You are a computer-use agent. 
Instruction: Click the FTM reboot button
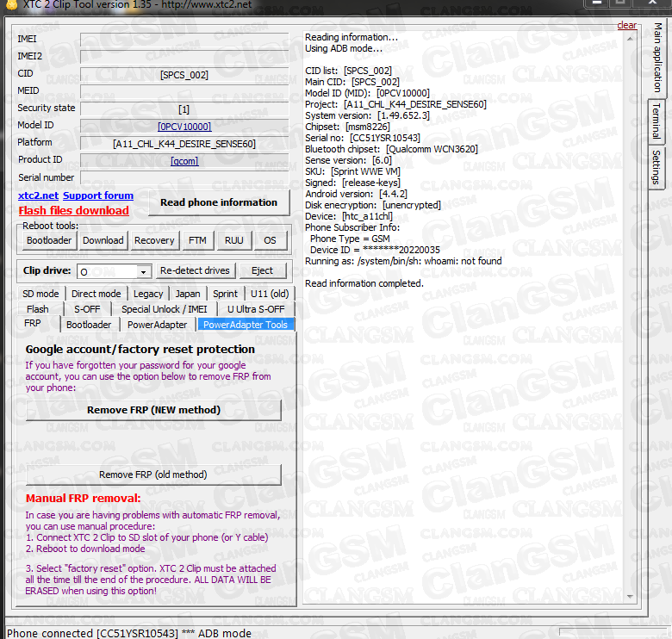[197, 240]
